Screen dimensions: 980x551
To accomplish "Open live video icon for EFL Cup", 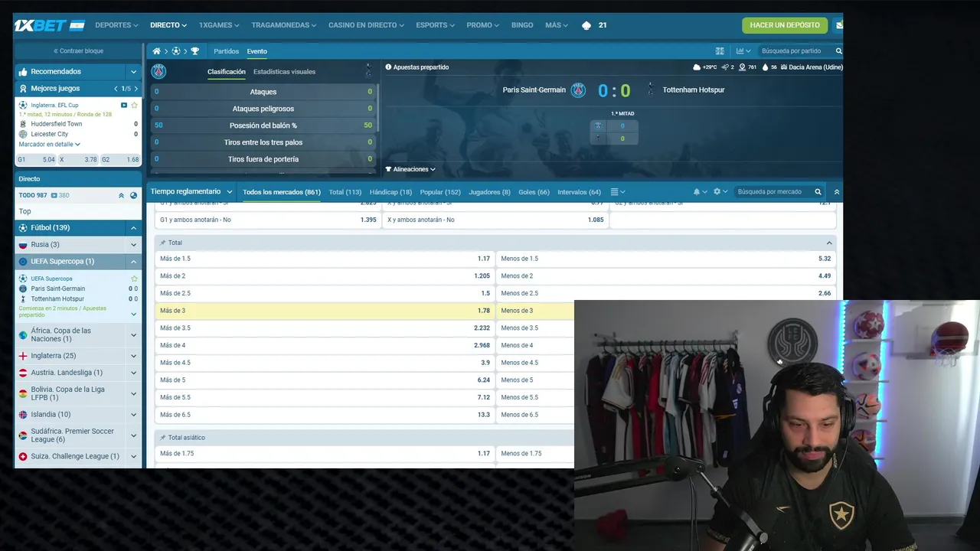I will pos(124,105).
